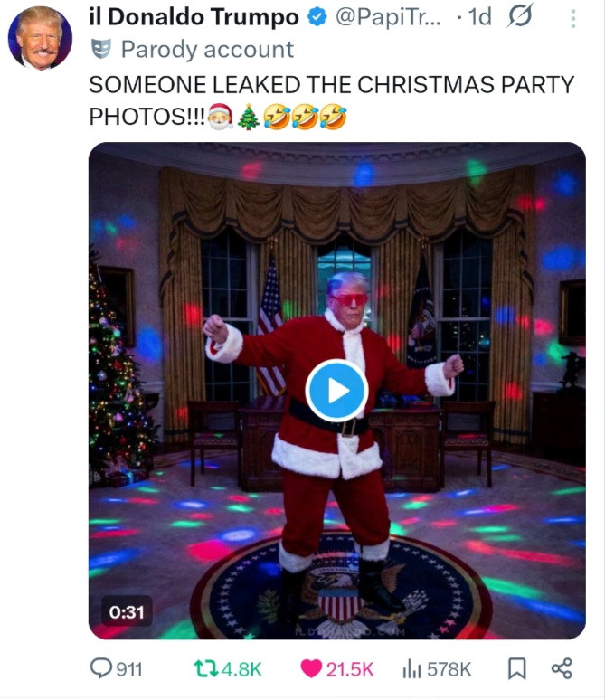Click the 0:31 video duration badge
This screenshot has width=605, height=700.
127,612
